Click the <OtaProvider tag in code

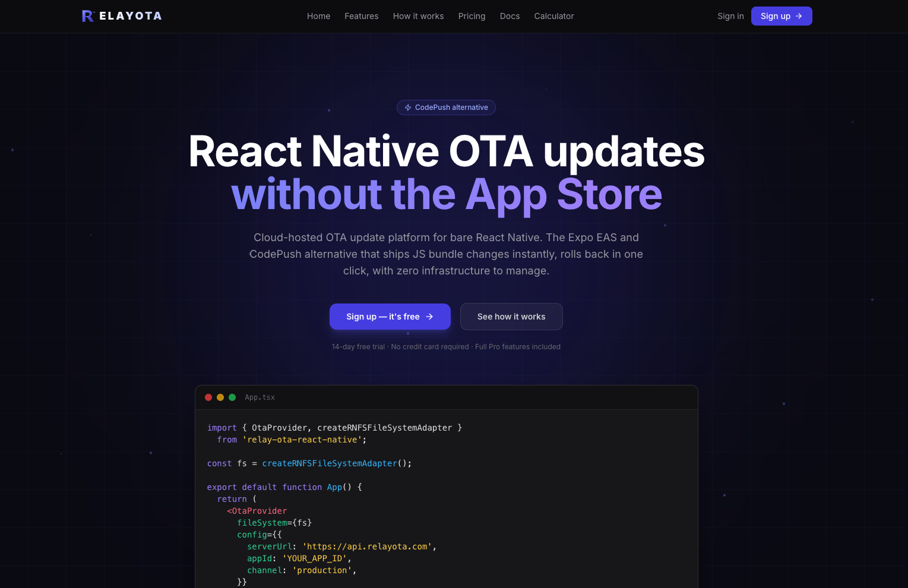257,511
